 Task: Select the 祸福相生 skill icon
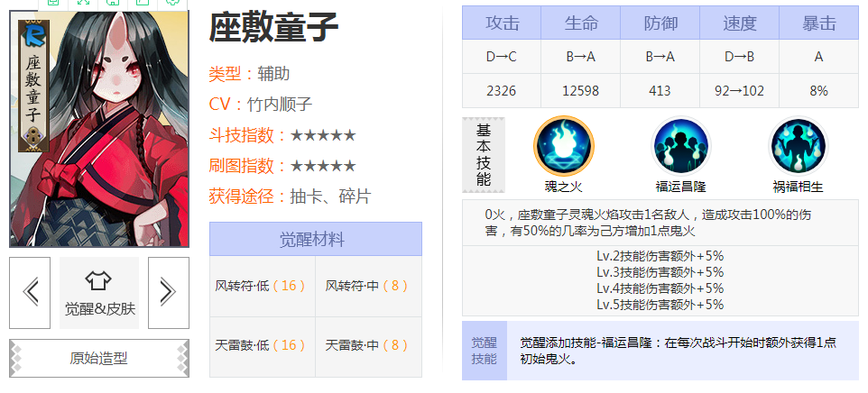point(799,145)
